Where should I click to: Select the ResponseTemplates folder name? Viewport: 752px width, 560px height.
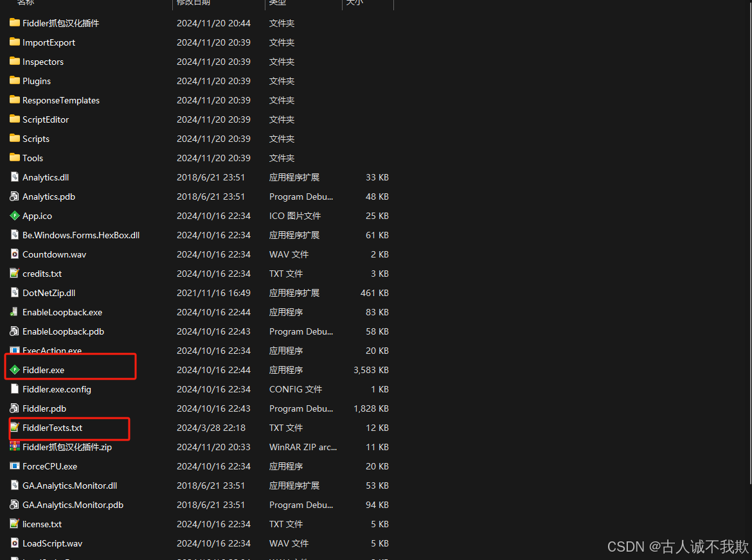pyautogui.click(x=61, y=100)
